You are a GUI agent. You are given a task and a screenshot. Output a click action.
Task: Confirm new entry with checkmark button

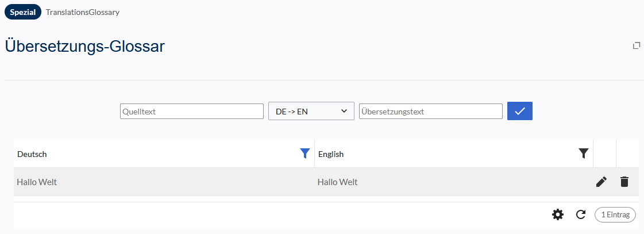519,111
